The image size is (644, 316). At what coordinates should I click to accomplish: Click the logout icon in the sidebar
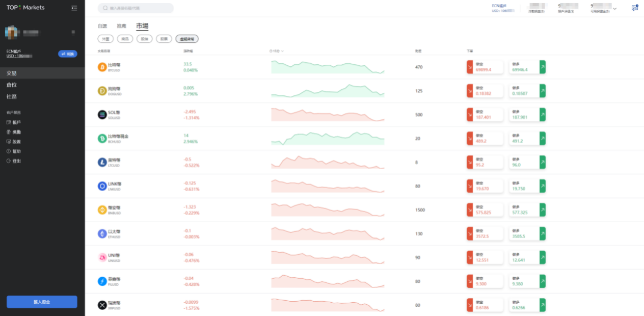click(9, 161)
